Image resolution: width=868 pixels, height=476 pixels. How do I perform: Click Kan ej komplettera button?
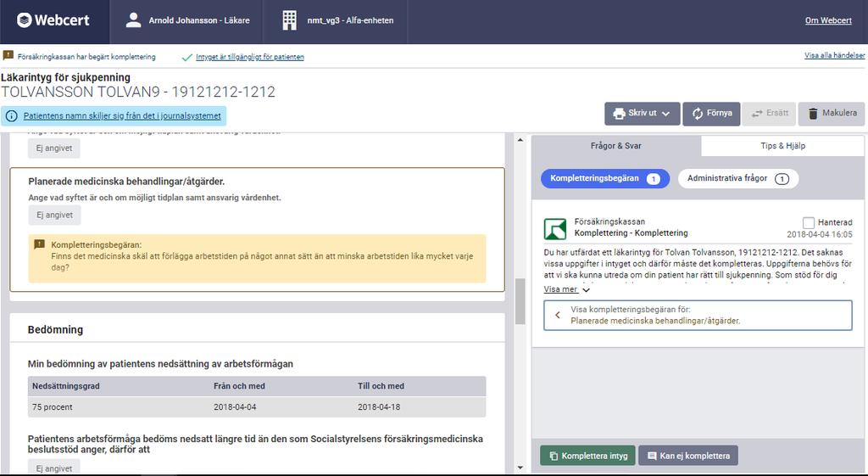(688, 456)
